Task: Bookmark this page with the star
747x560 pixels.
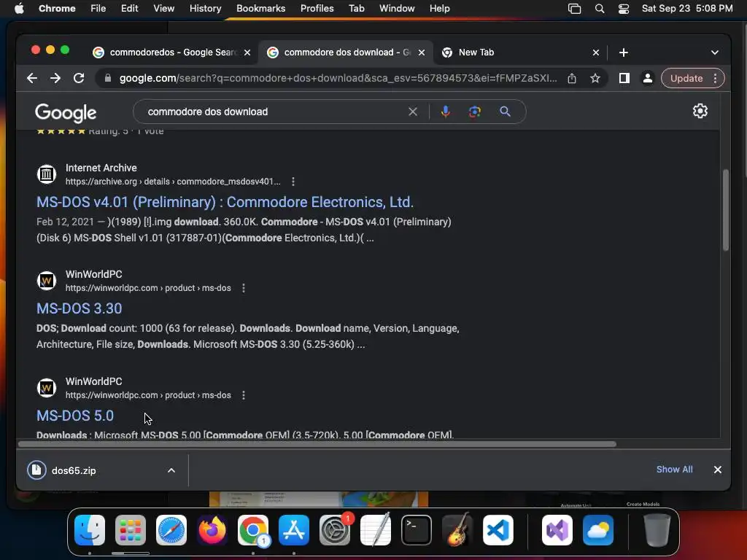Action: (595, 78)
